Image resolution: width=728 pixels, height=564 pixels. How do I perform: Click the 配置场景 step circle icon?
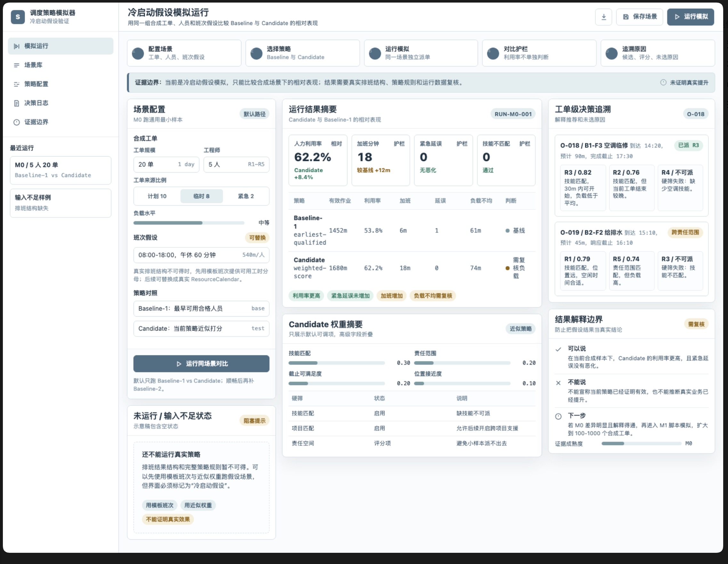(x=138, y=53)
